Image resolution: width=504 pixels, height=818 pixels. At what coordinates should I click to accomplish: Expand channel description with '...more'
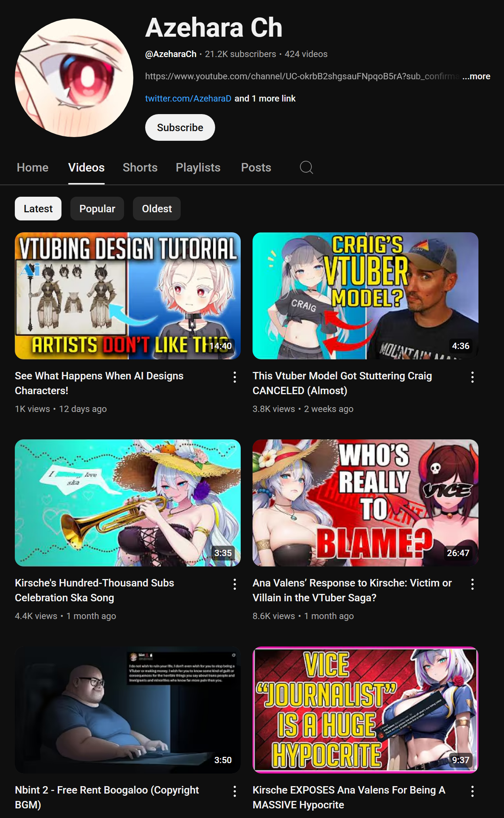476,76
